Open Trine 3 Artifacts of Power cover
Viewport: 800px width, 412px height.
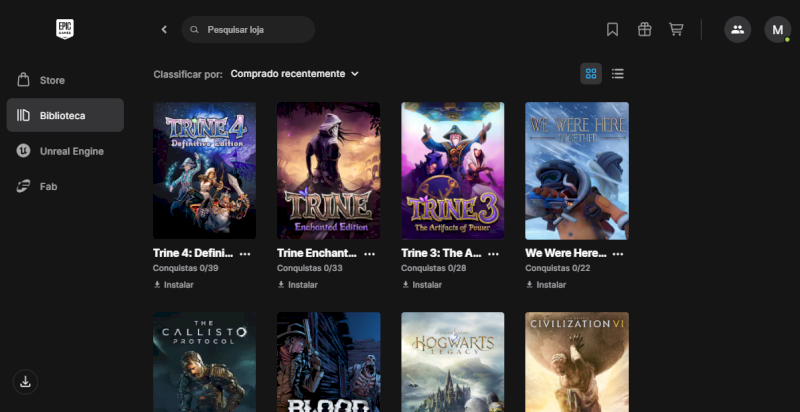click(453, 171)
